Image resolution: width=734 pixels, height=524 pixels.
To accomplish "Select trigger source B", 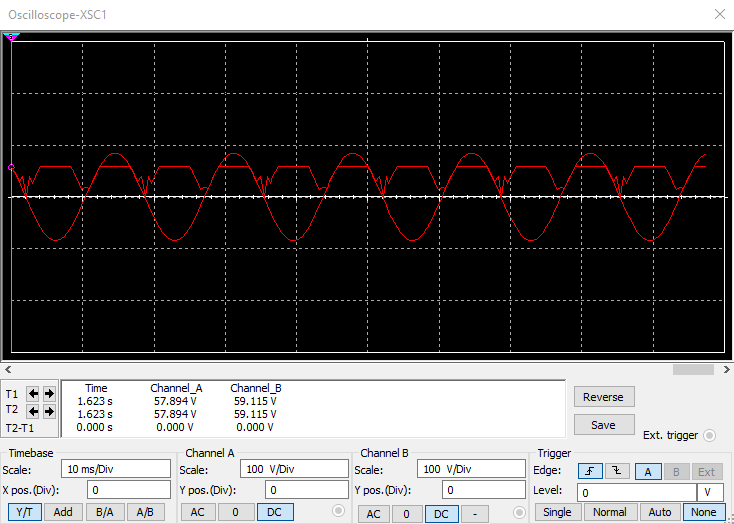I will tap(676, 472).
